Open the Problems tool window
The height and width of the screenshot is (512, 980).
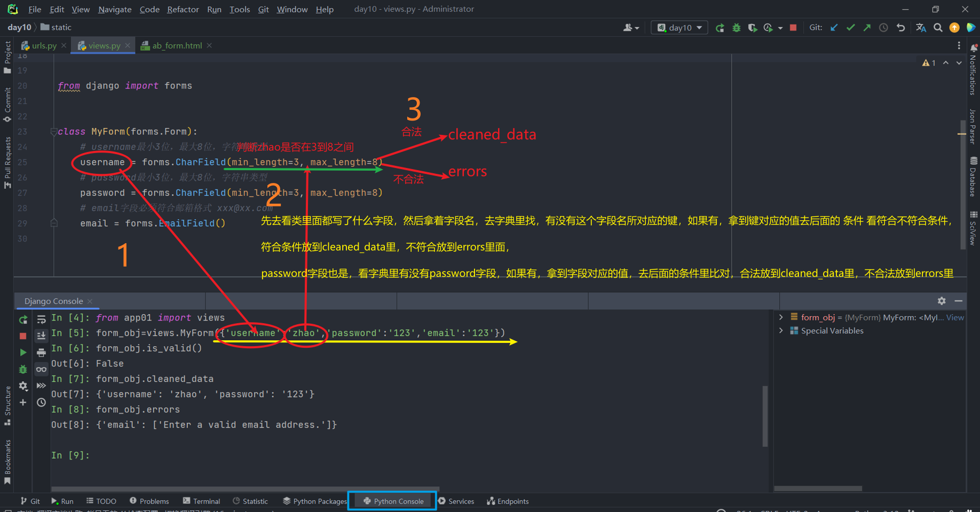coord(149,501)
